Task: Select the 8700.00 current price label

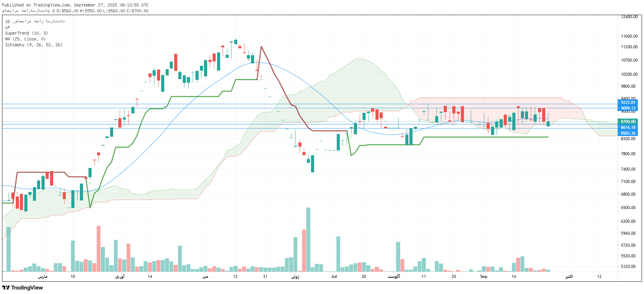Action: tap(628, 122)
